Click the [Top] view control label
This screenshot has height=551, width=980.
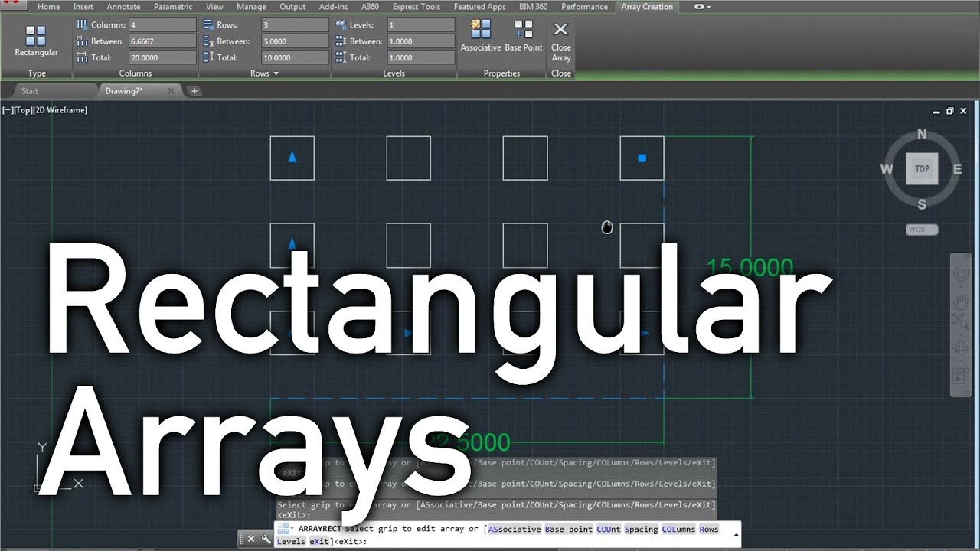click(23, 110)
